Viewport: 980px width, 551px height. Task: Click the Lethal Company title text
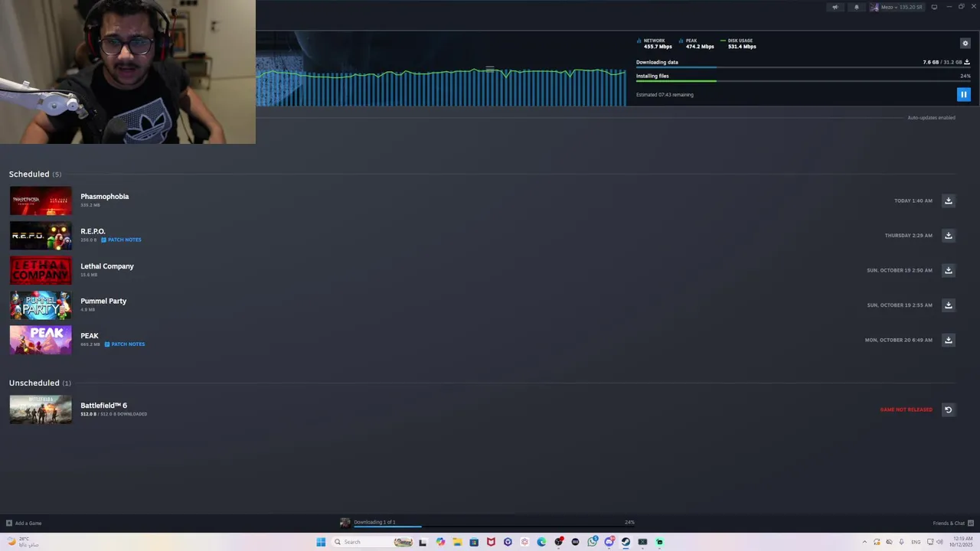pyautogui.click(x=107, y=266)
